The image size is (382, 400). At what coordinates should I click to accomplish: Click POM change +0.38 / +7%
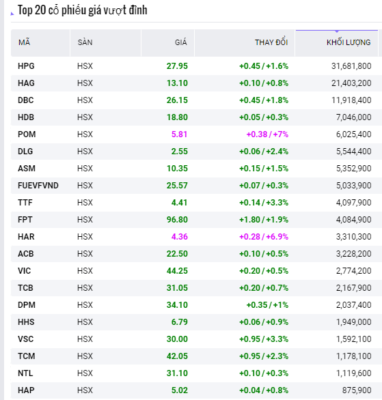click(267, 134)
